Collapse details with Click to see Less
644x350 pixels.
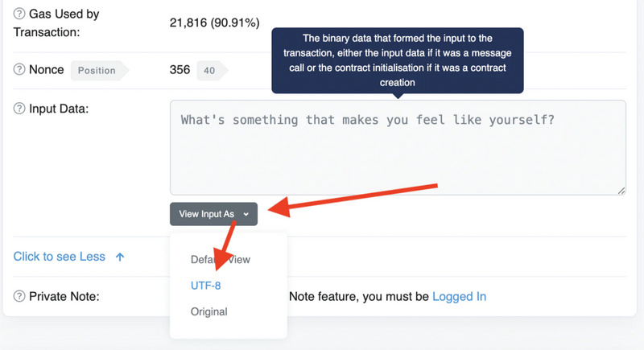click(x=60, y=257)
